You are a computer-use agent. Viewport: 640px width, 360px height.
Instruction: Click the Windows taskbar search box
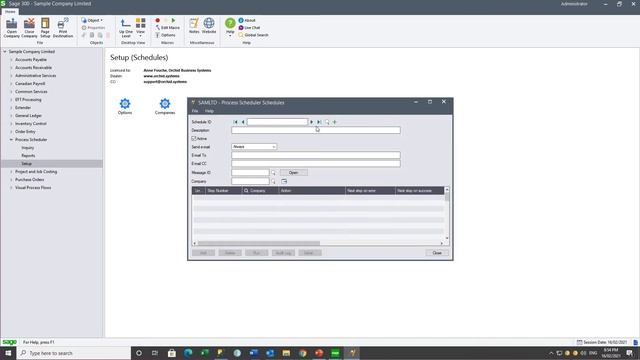(x=74, y=353)
